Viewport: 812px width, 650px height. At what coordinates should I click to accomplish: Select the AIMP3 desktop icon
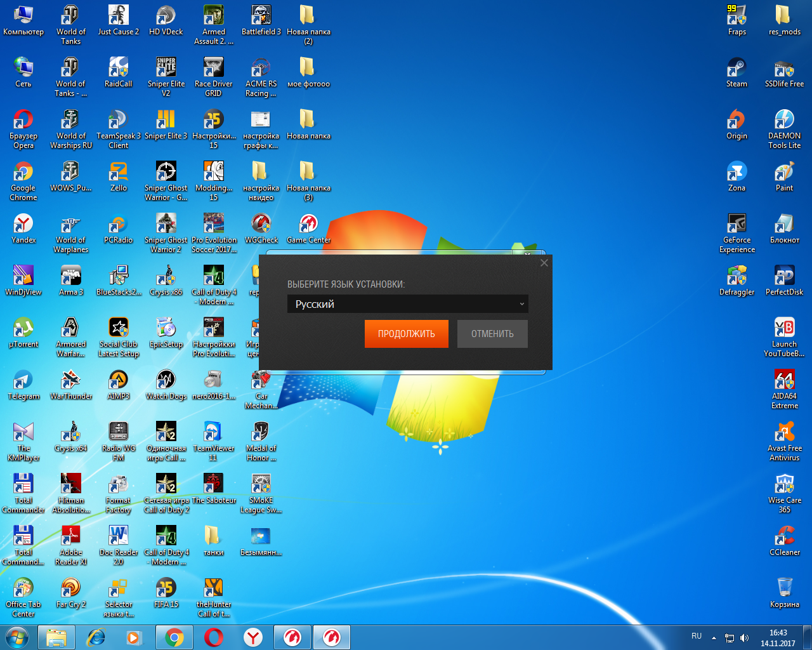[x=119, y=385]
